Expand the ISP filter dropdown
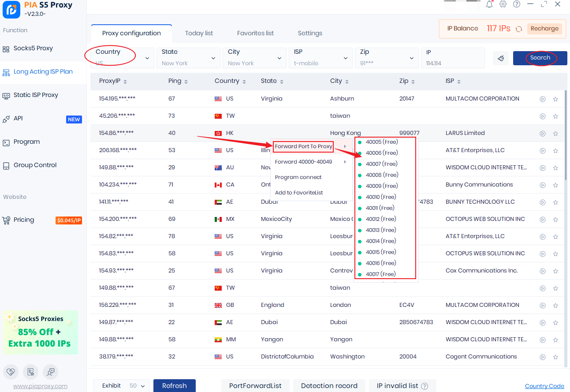The height and width of the screenshot is (392, 570). pyautogui.click(x=320, y=58)
